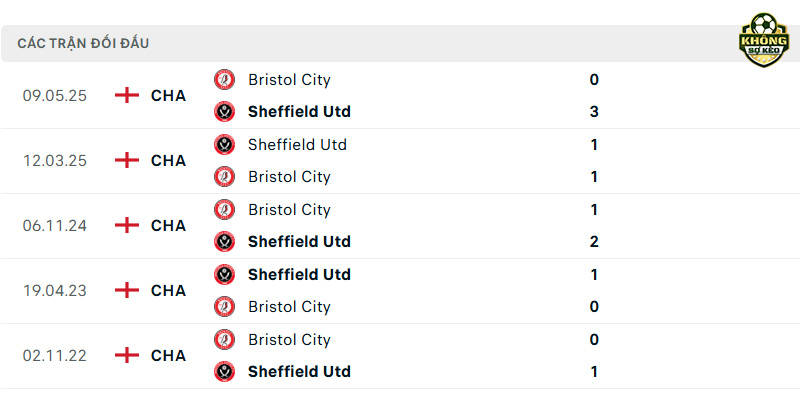
Task: Click Bristol City crest in 09.05.25 match
Action: (x=224, y=80)
